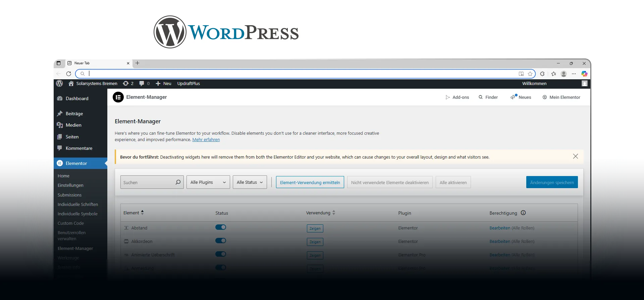Click Bearbeiten for Akkordeon

pos(500,241)
